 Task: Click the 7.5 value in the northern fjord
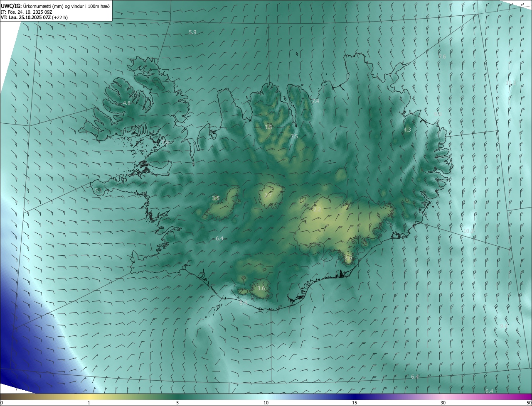point(294,137)
